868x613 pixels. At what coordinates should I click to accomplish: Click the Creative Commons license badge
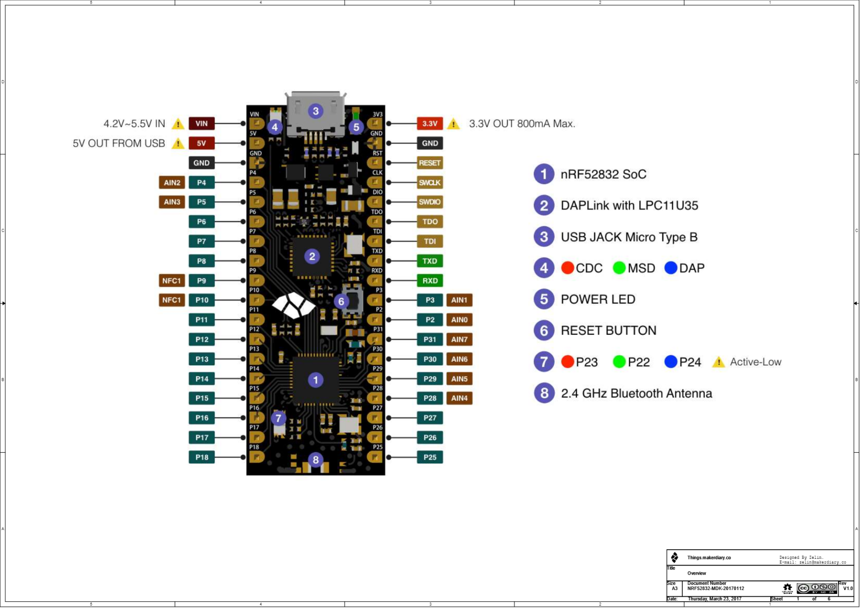[x=816, y=588]
